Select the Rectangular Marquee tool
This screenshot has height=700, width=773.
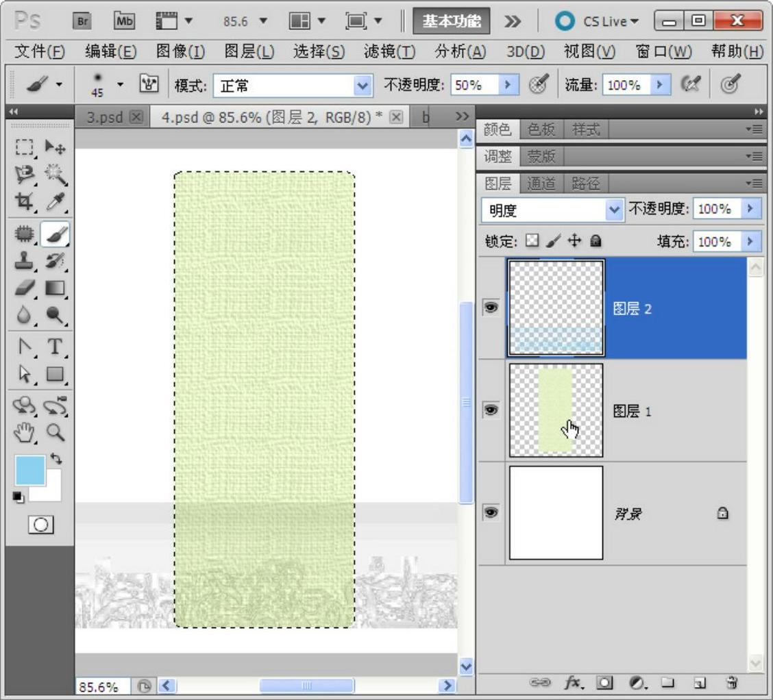tap(25, 147)
